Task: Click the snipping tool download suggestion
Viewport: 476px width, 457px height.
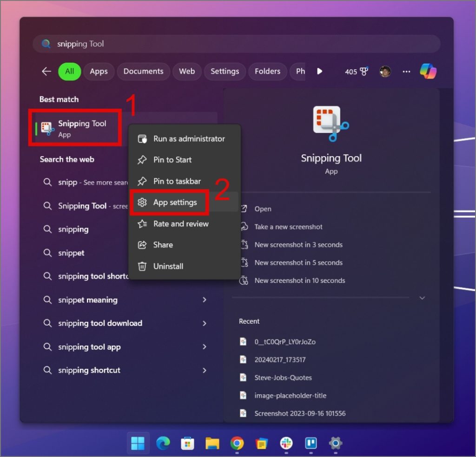Action: [x=100, y=323]
